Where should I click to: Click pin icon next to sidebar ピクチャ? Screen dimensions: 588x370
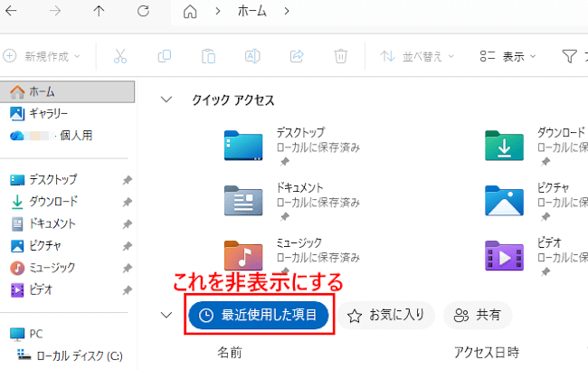(x=128, y=246)
